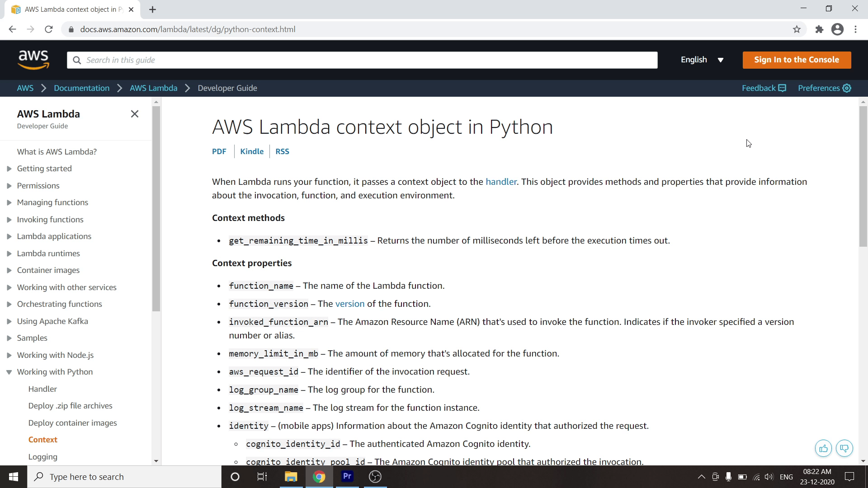868x488 pixels.
Task: Click the thumbs up feedback icon
Action: tap(823, 448)
